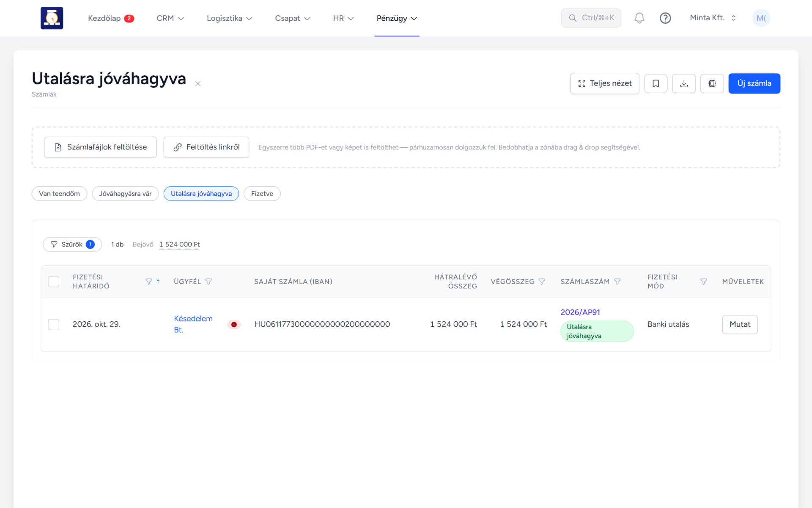The width and height of the screenshot is (812, 508).
Task: Open the notifications bell
Action: click(639, 18)
